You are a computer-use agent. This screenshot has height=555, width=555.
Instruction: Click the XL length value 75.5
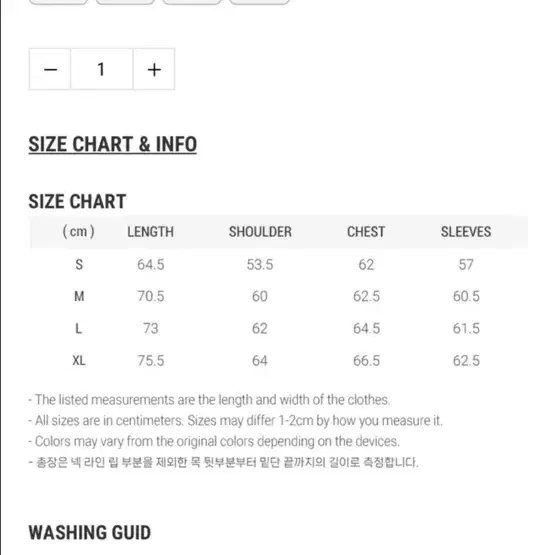pos(151,361)
